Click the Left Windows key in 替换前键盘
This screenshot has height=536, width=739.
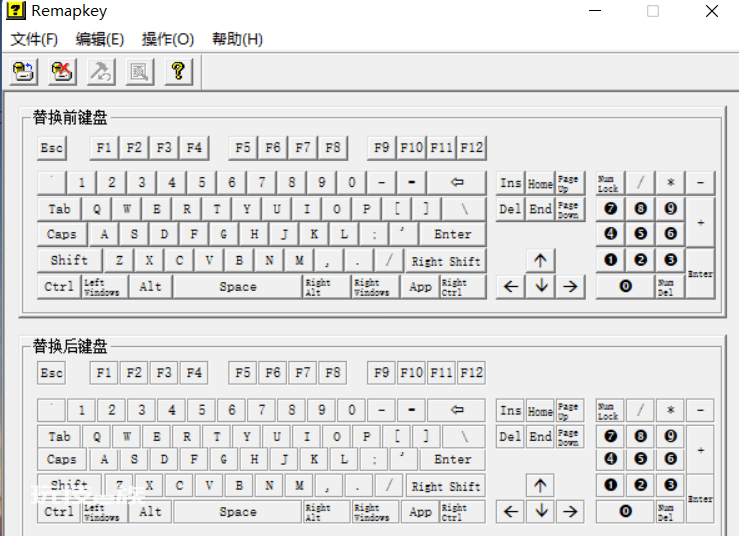(x=105, y=287)
